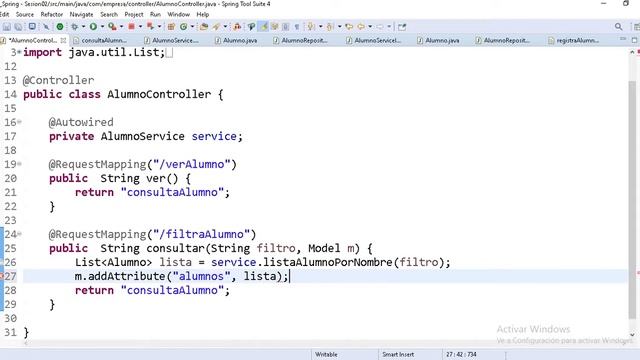Viewport: 640px width, 360px height.
Task: Toggle Word Wrap in the editor
Action: 274,27
